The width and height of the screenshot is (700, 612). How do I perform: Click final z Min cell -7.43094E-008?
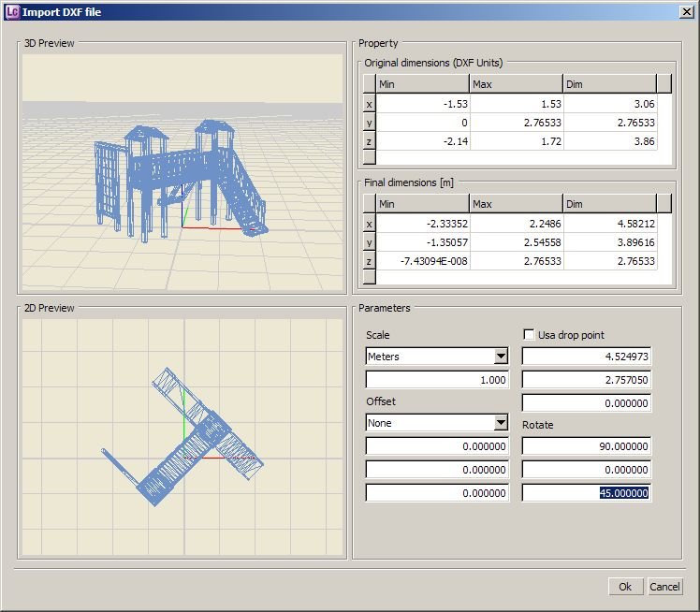click(x=423, y=261)
